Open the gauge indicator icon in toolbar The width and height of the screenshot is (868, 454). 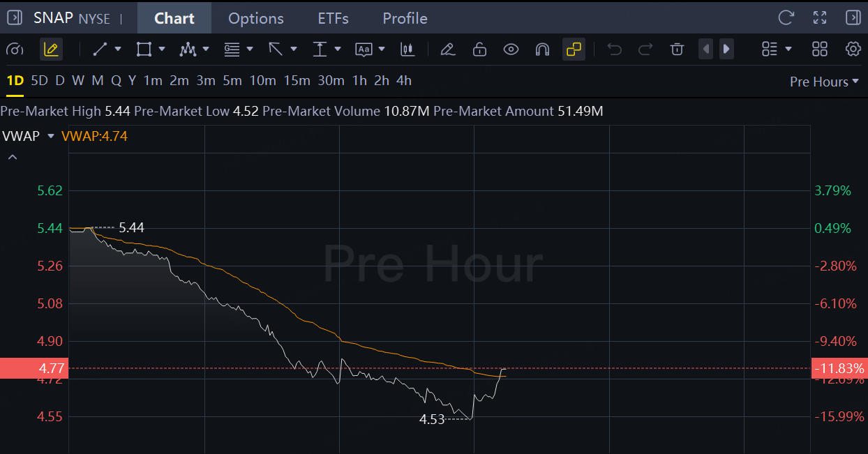coord(15,49)
